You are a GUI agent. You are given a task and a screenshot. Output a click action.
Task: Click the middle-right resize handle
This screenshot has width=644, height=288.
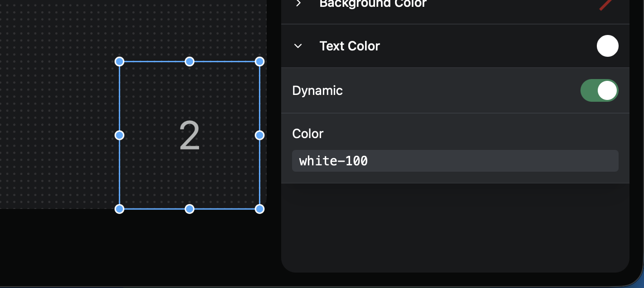tap(259, 135)
